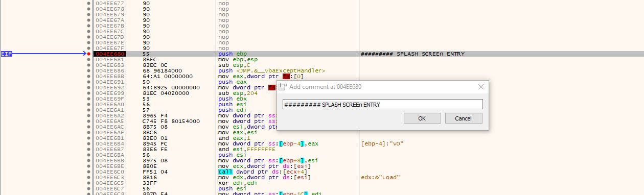Toggle breakpoint dot beside address 004EE681
Screen dimensions: 644x195
(89, 59)
